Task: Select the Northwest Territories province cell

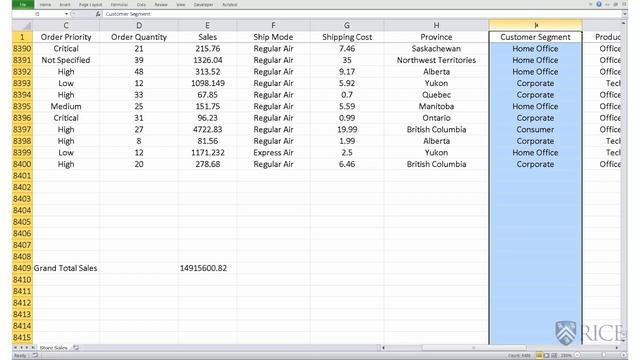Action: (436, 60)
